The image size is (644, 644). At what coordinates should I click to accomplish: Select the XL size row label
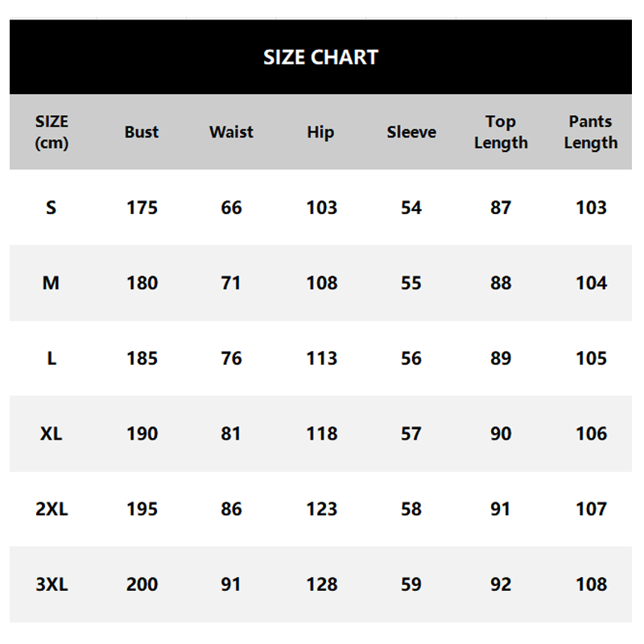coord(52,434)
